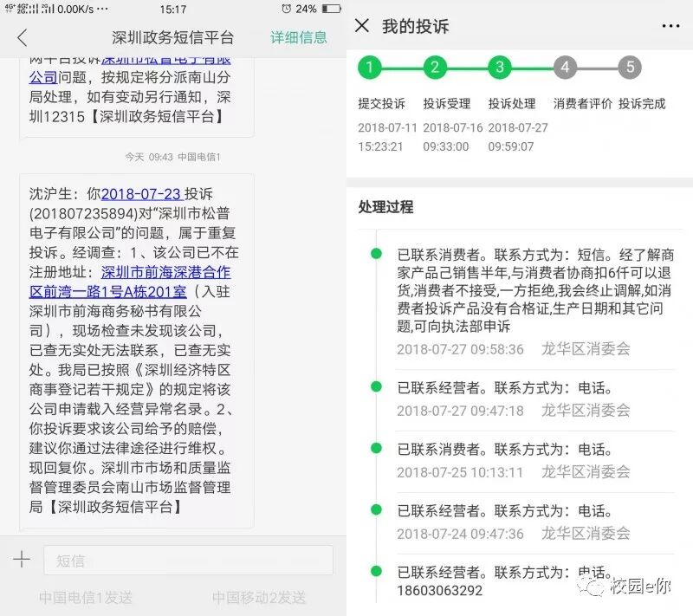Screen dimensions: 693x616
Task: Open the 深圳市前海深港合作区 address link
Action: (130, 282)
